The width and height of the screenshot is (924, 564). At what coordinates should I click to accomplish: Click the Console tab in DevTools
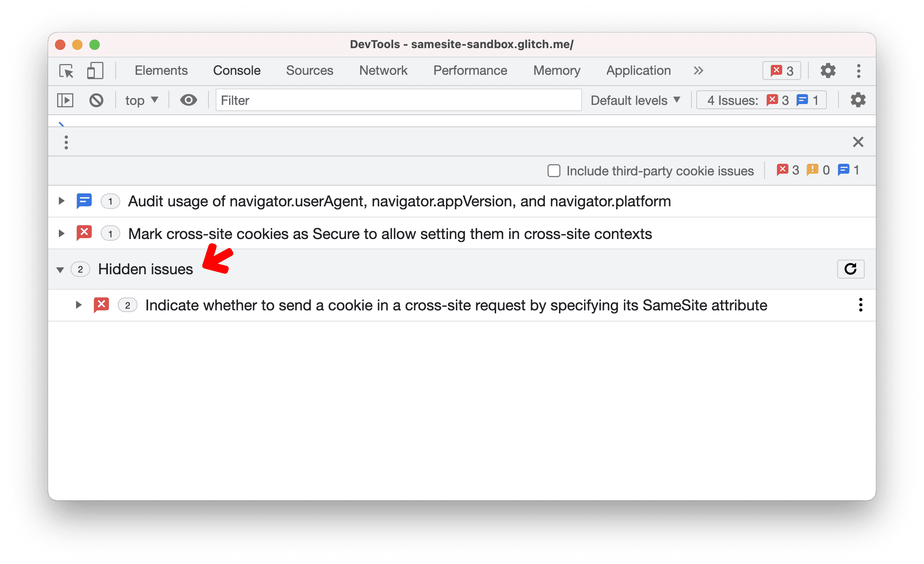tap(236, 70)
